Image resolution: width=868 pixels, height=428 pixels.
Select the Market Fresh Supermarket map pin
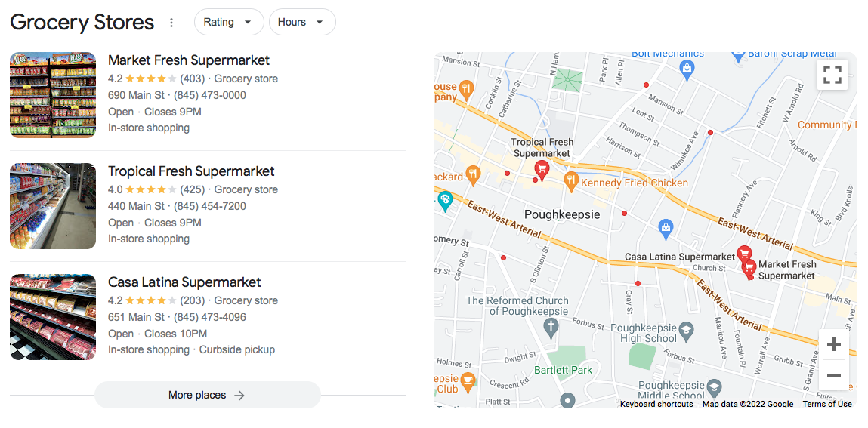tap(749, 269)
